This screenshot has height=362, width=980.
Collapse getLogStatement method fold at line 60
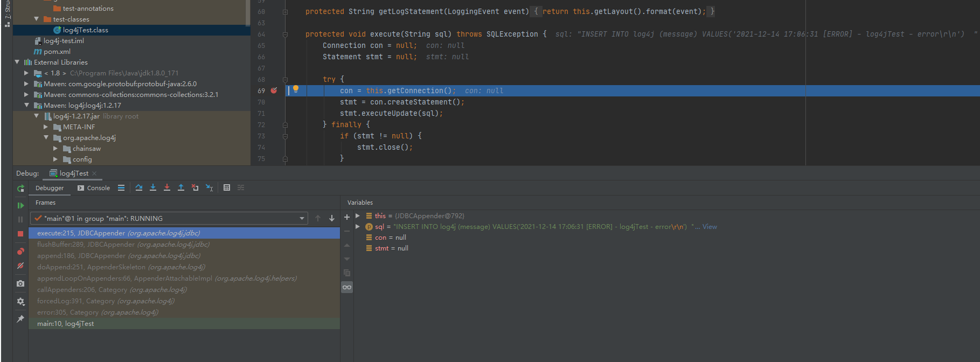[286, 11]
